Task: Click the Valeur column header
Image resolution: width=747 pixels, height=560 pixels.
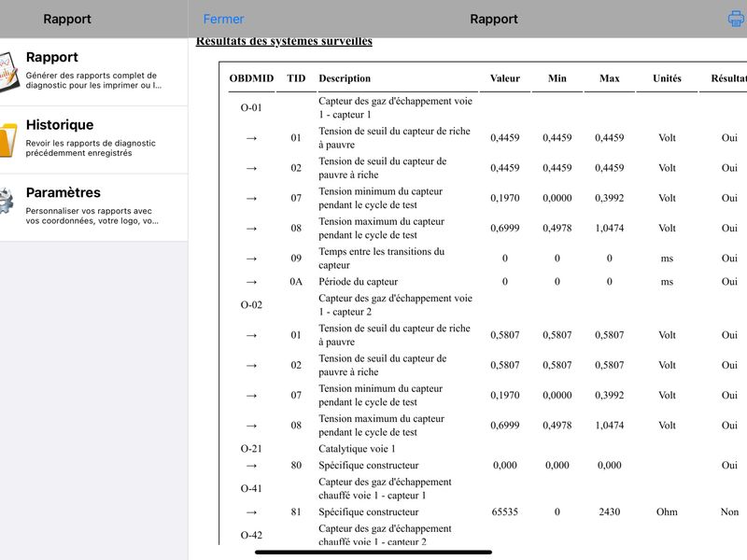Action: (504, 78)
